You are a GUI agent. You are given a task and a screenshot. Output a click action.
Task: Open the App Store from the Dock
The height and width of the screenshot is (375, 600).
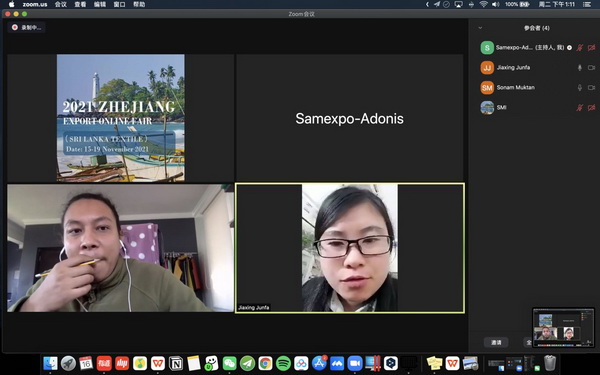(319, 363)
